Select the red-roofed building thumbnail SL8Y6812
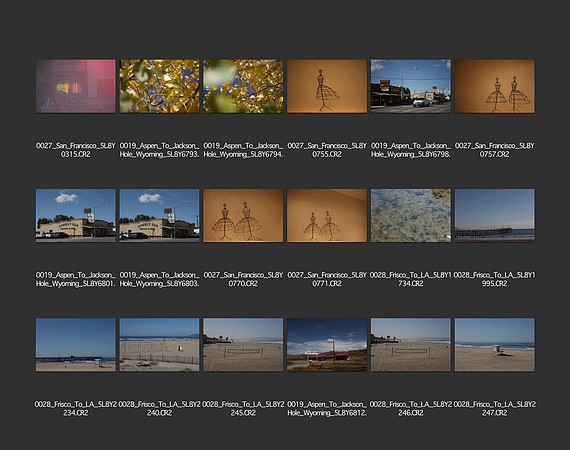 point(327,345)
